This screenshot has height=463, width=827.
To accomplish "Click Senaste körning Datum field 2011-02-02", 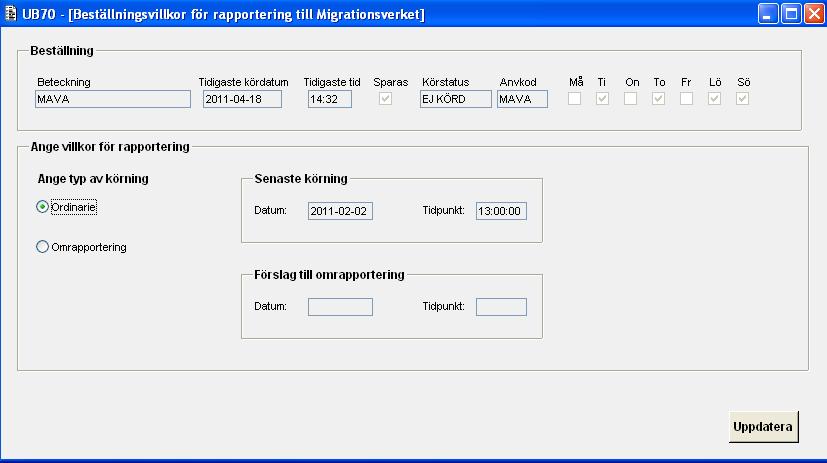I will tap(340, 211).
